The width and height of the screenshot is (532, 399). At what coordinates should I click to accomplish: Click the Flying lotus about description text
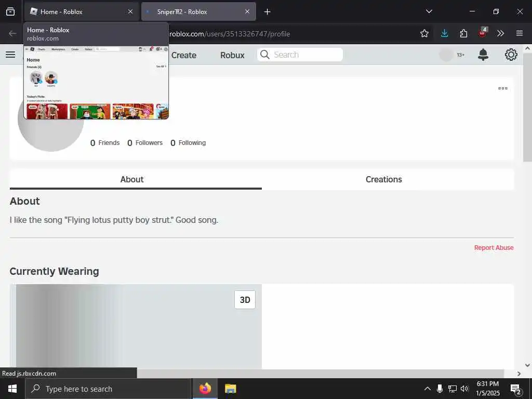click(x=114, y=220)
